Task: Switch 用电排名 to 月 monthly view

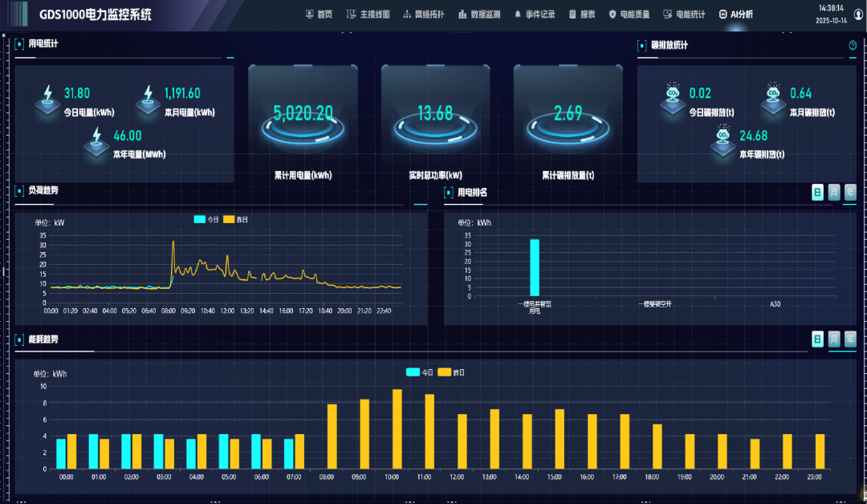Action: (x=834, y=193)
